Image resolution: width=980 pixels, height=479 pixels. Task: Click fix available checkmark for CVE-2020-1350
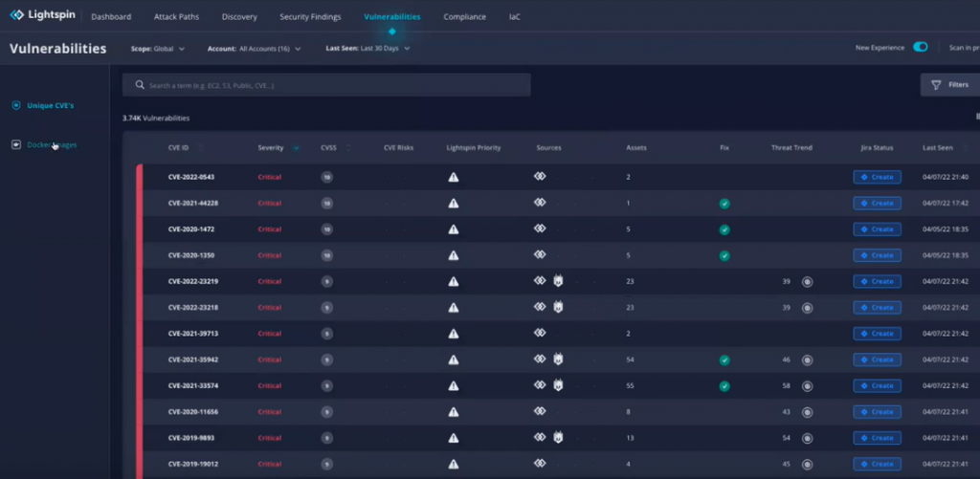click(724, 256)
